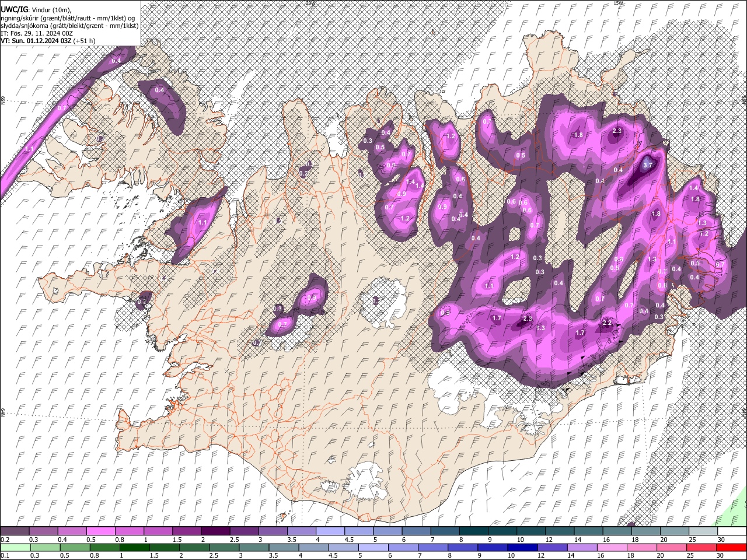The height and width of the screenshot is (560, 747).
Task: Click the 'UWC/IG' title text
Action: (x=13, y=9)
